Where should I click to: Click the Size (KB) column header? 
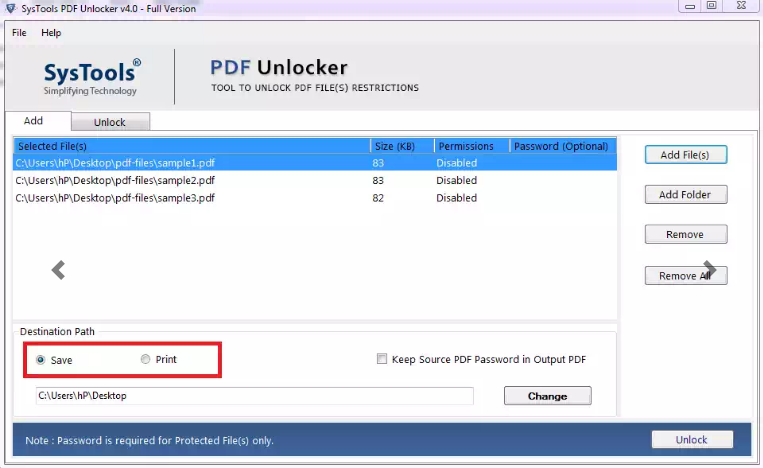[402, 146]
